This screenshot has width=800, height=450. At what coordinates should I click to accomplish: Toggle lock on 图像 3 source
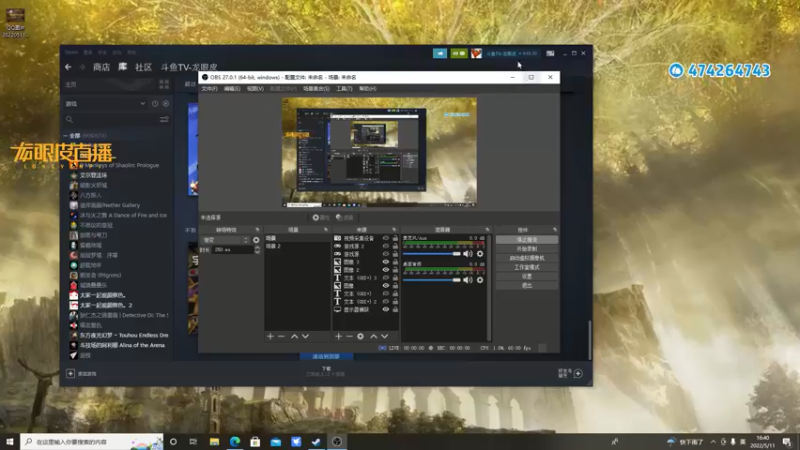click(x=395, y=262)
